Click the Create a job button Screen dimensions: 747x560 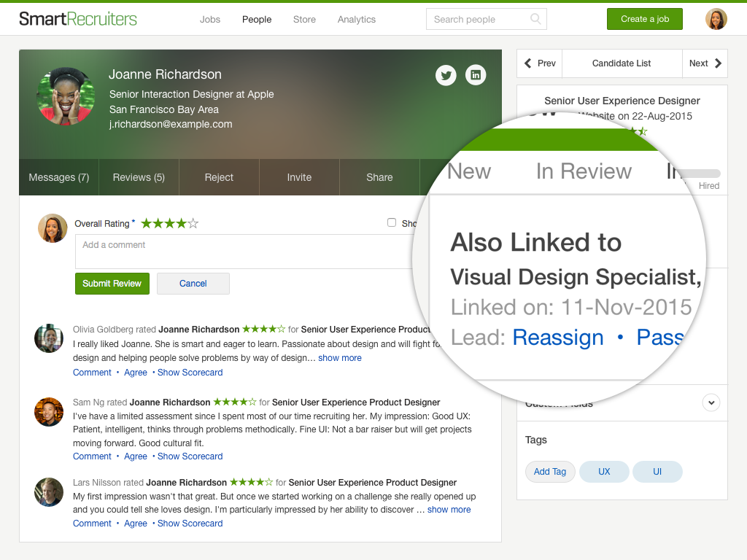(x=645, y=19)
